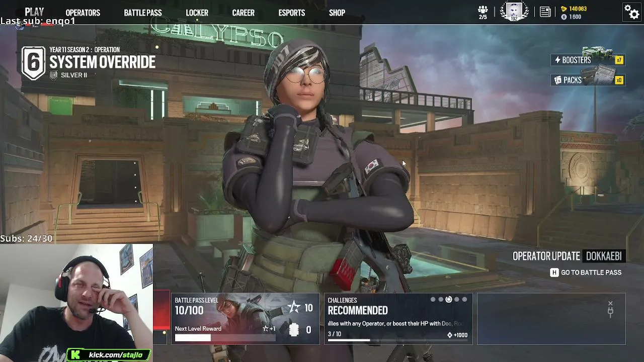The height and width of the screenshot is (362, 644).
Task: Open the news feed icon
Action: click(x=545, y=12)
